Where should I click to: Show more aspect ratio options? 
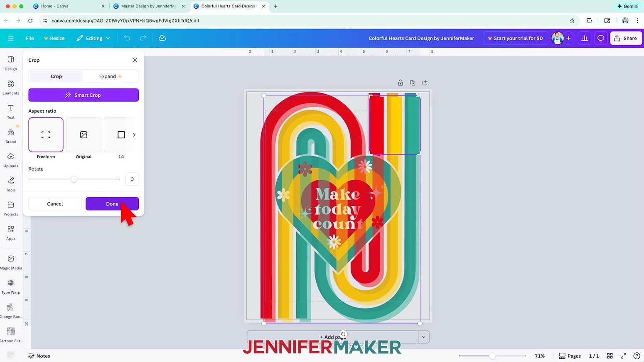pyautogui.click(x=134, y=135)
